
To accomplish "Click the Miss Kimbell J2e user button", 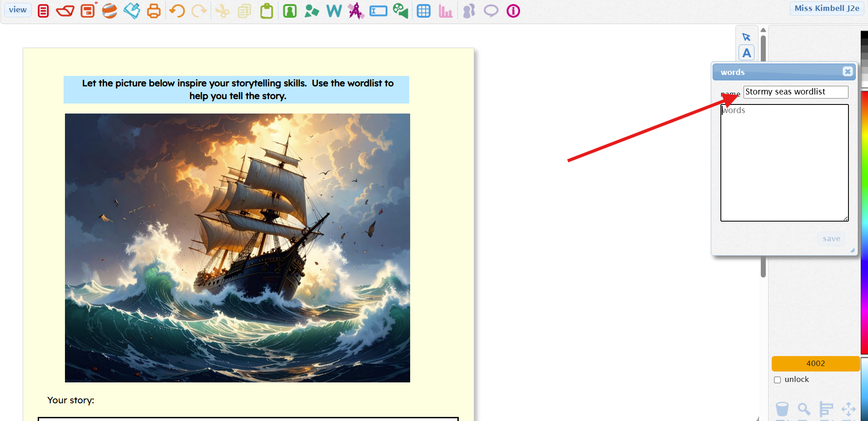I will click(x=827, y=8).
